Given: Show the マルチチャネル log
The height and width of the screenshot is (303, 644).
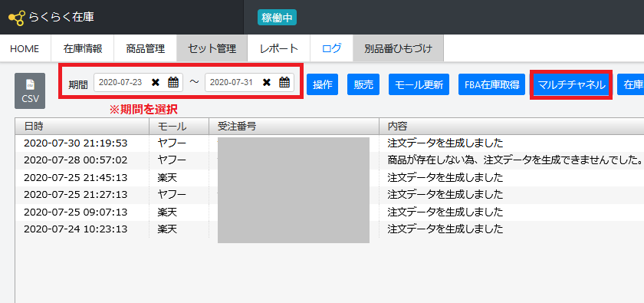Looking at the screenshot, I should click(571, 84).
